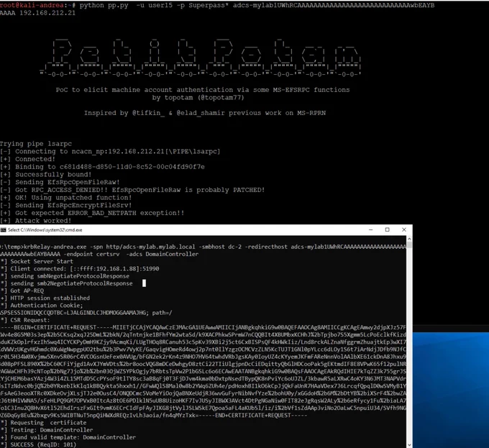Maximize the cmd.exe window

tap(388, 230)
